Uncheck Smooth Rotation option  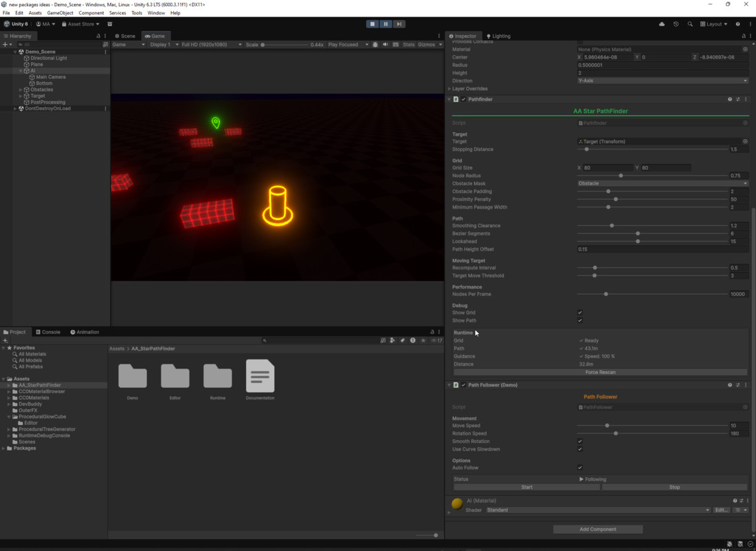coord(580,441)
